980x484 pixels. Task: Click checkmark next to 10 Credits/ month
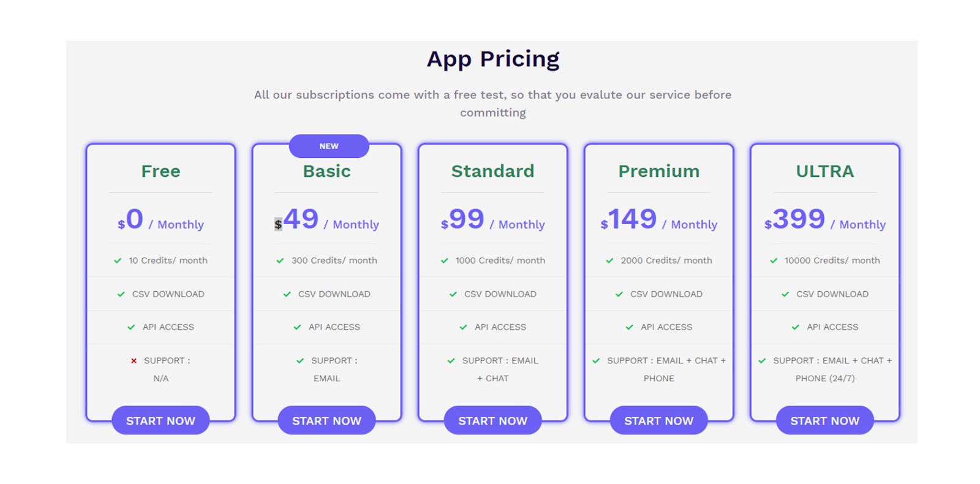118,261
